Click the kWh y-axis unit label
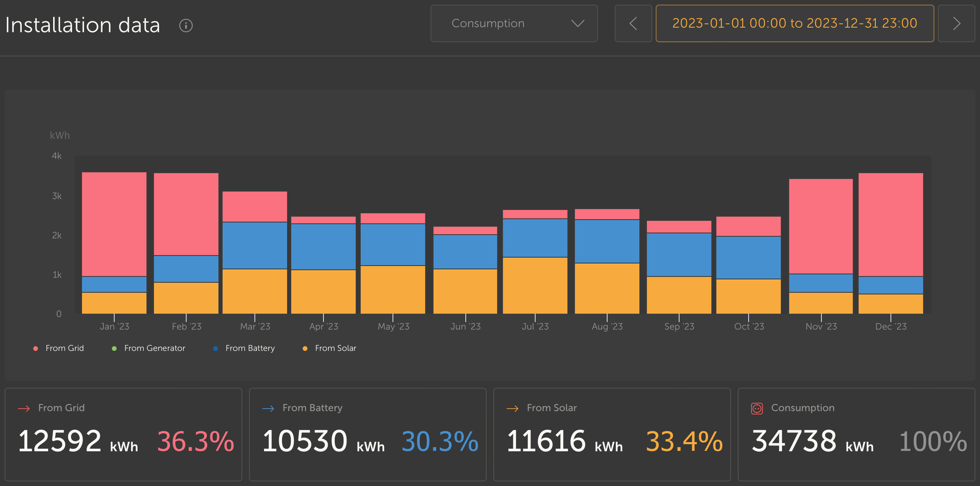Image resolution: width=980 pixels, height=486 pixels. (x=60, y=136)
